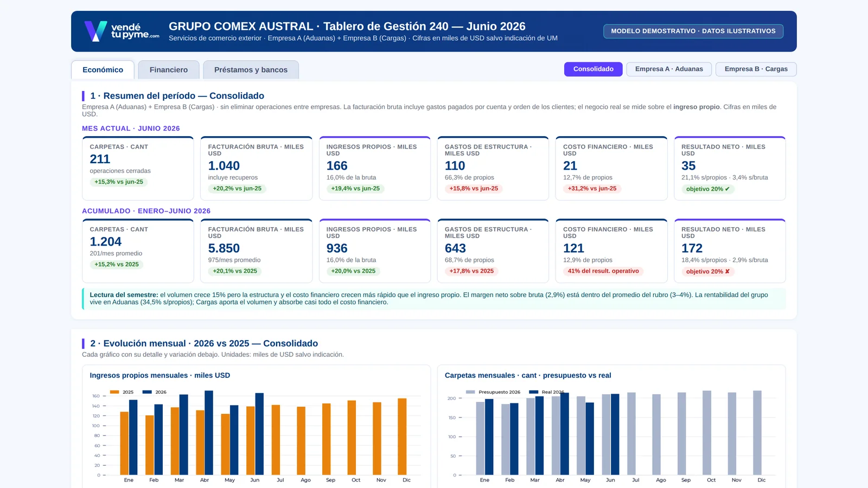Click the accumulated Costo financiero value '121'

(573, 248)
